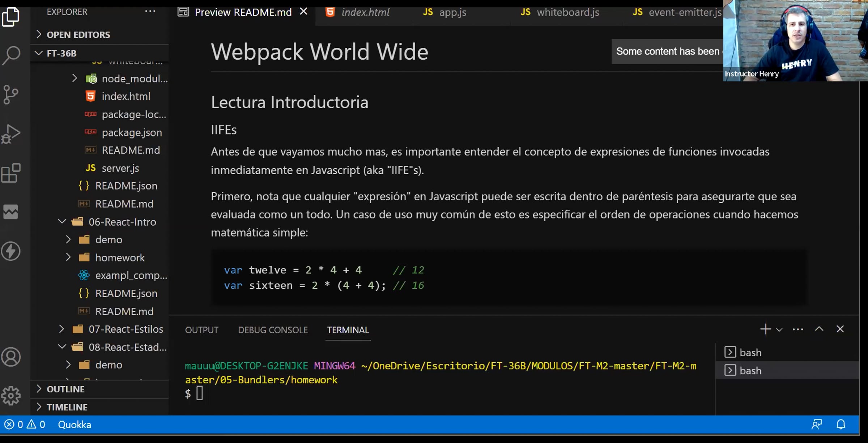
Task: Click the Quokka status bar button
Action: (x=75, y=425)
